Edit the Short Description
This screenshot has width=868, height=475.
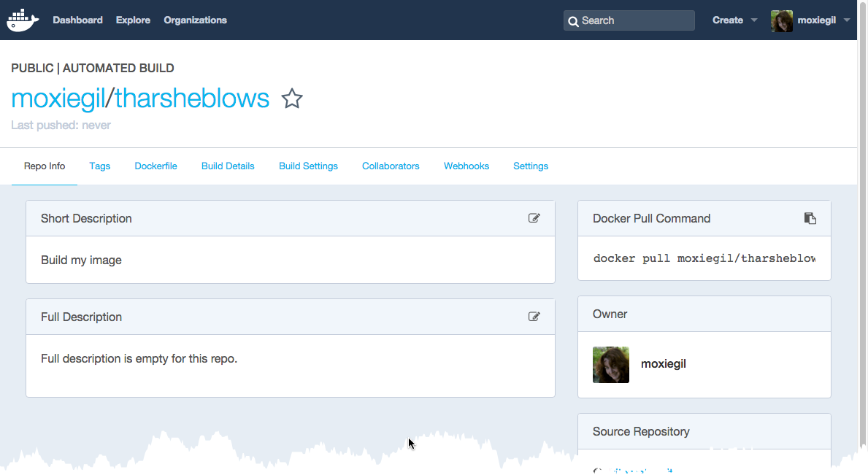pos(534,217)
